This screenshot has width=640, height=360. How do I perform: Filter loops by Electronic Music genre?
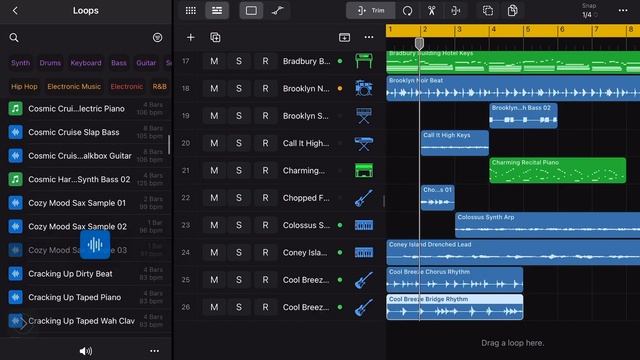pos(74,87)
